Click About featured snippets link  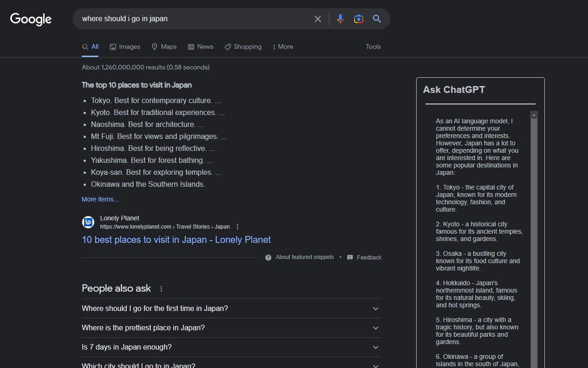(x=305, y=257)
